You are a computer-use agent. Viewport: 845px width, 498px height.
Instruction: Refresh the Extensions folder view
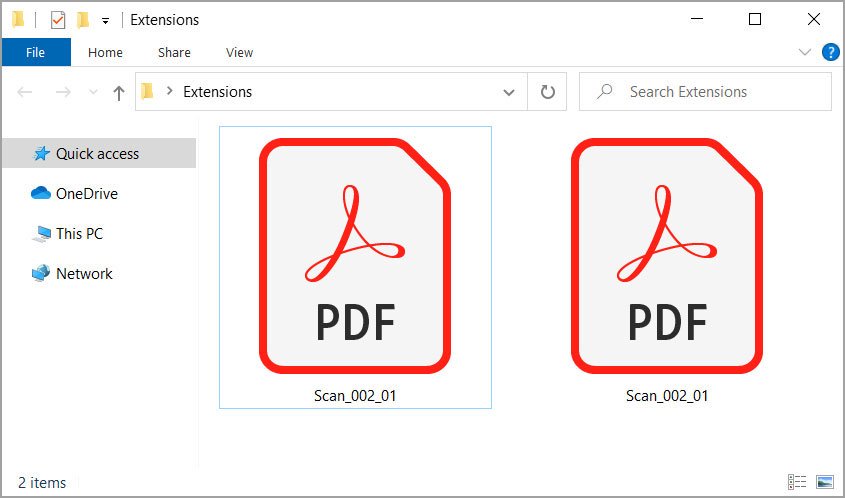(548, 92)
